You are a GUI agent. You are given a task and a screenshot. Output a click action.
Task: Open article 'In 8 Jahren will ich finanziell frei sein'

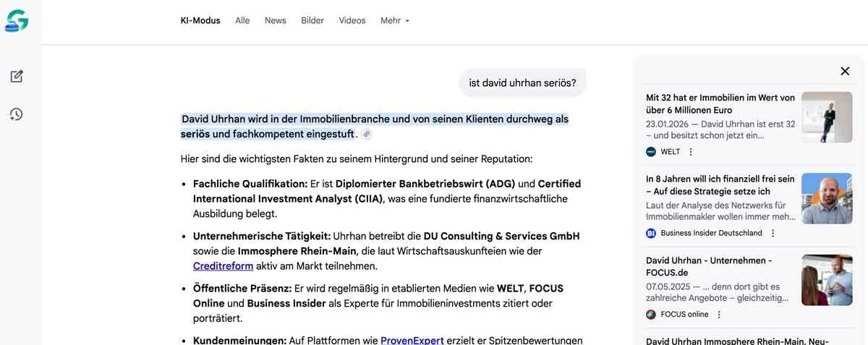click(720, 185)
